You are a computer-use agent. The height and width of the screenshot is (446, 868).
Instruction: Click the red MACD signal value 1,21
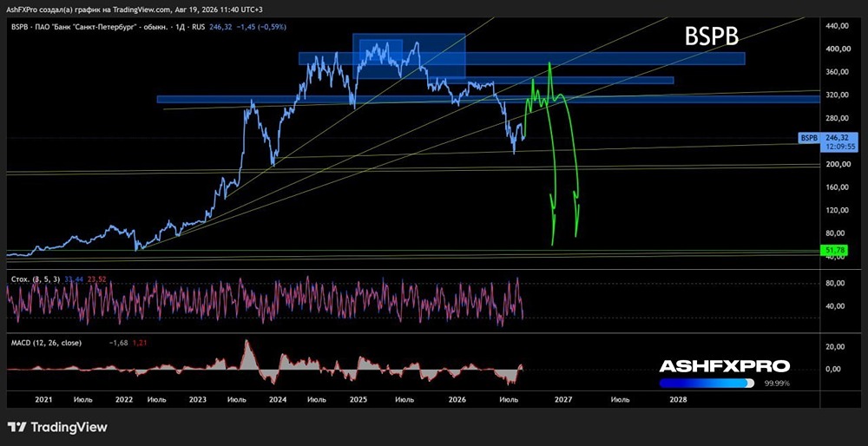pos(138,343)
